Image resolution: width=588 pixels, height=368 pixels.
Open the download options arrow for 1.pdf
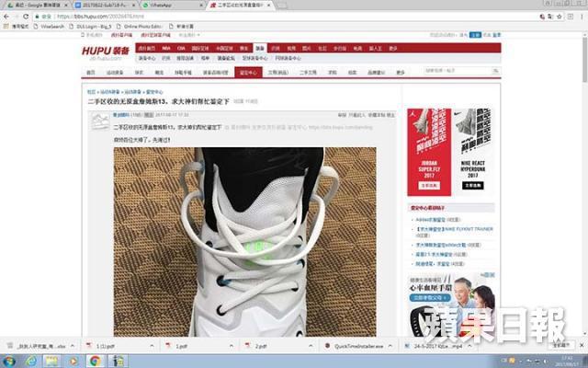(x=232, y=346)
